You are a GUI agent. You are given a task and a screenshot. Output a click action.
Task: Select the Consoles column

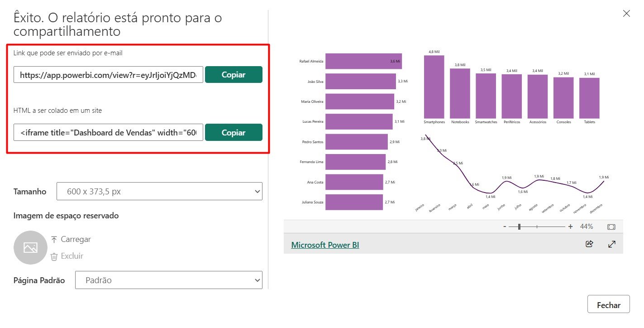point(563,97)
